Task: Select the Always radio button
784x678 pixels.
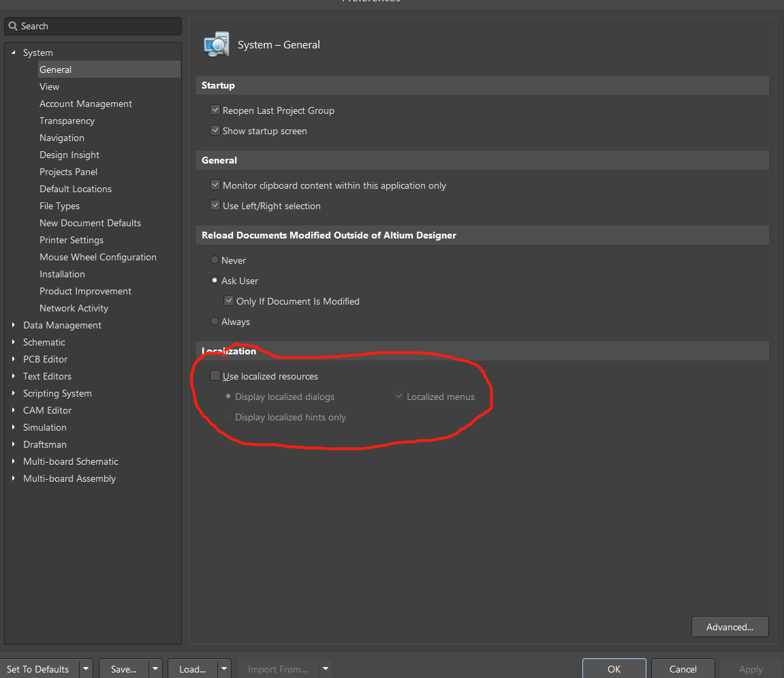Action: (215, 321)
